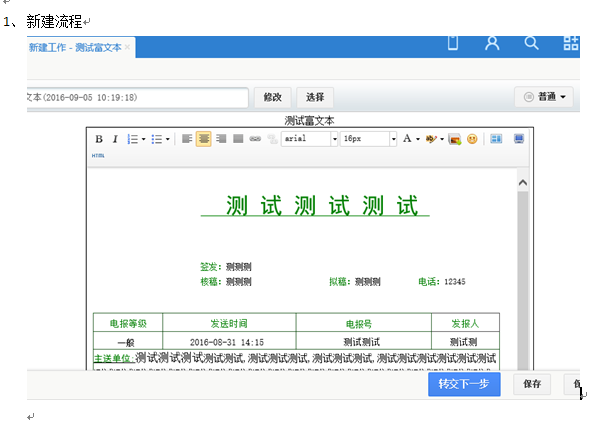Click the 拟稿 label text
The width and height of the screenshot is (602, 423).
(x=340, y=282)
